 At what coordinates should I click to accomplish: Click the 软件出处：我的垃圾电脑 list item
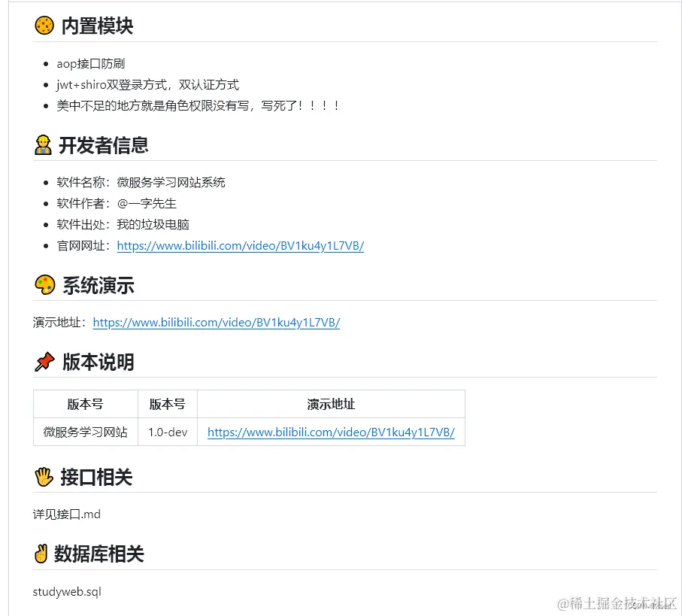[123, 224]
